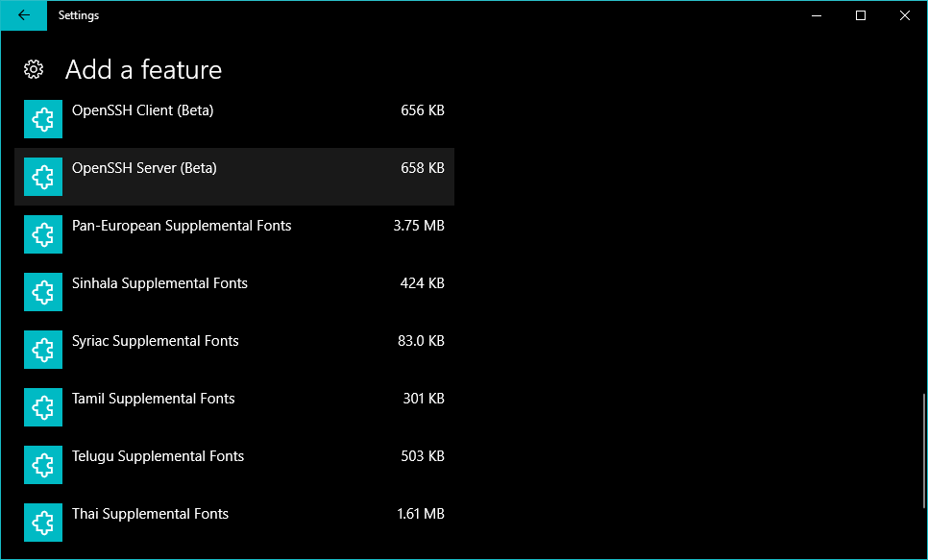
Task: Click the Thai Supplemental Fonts 1.61 MB size
Action: [x=420, y=514]
